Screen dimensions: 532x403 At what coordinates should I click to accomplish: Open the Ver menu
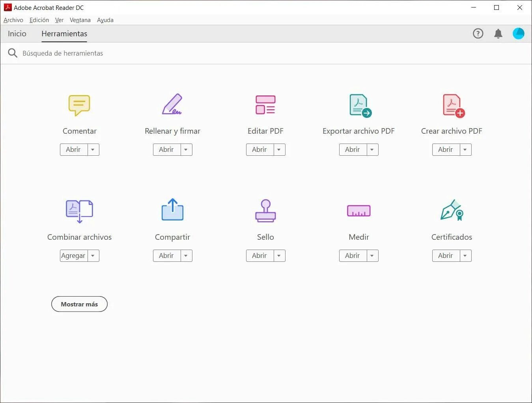tap(59, 20)
